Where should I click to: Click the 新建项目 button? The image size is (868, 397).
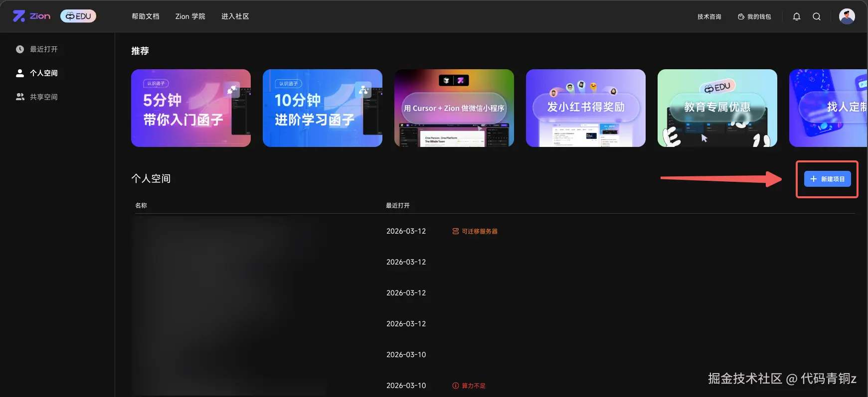[828, 179]
